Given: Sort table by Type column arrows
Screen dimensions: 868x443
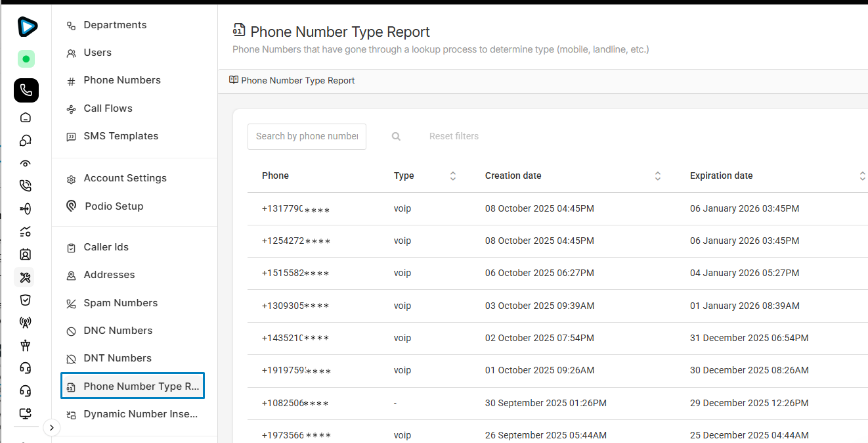Looking at the screenshot, I should [x=452, y=176].
